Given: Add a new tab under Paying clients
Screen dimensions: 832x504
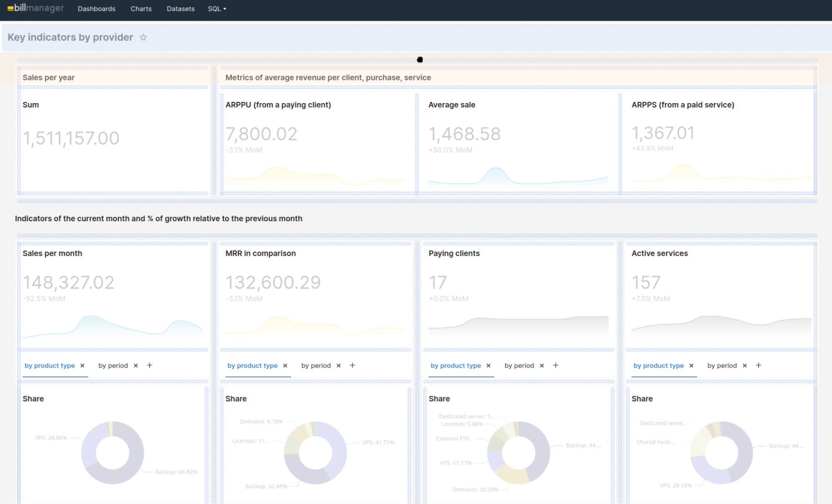Looking at the screenshot, I should [556, 365].
